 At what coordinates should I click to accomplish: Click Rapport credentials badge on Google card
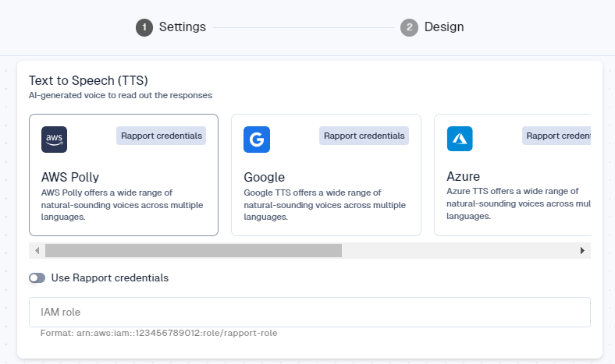tap(364, 136)
